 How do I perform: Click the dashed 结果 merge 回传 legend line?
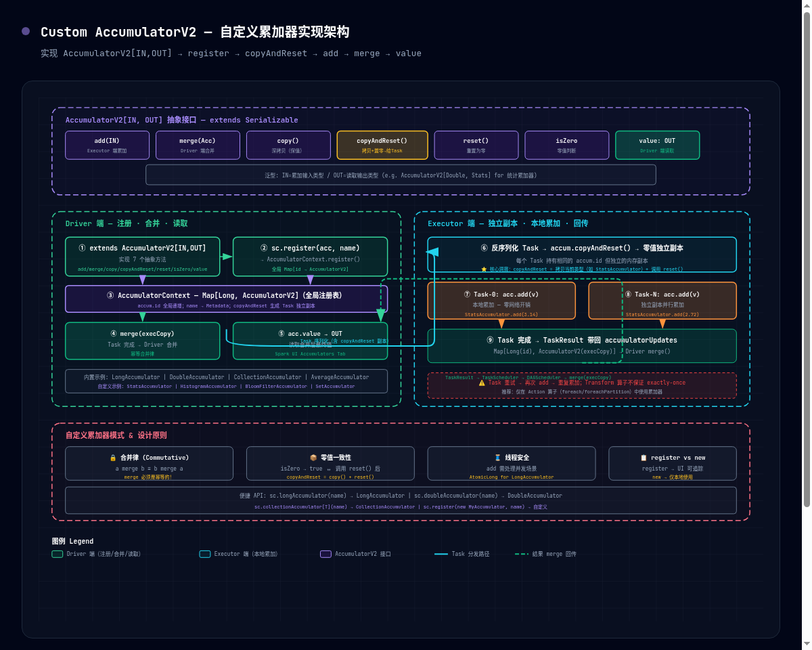tap(522, 554)
